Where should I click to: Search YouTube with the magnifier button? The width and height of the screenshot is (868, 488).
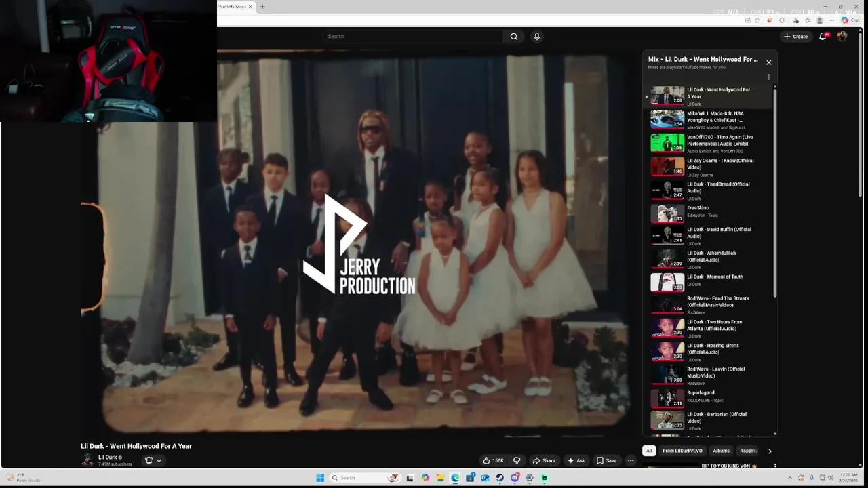tap(514, 37)
